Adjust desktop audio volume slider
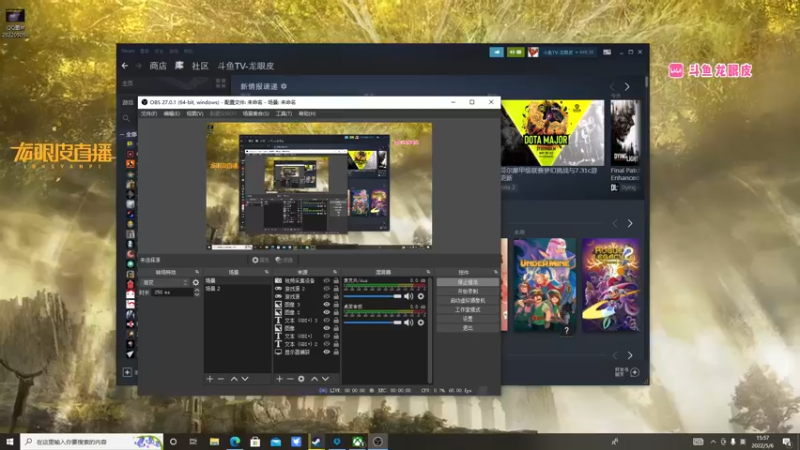The width and height of the screenshot is (800, 450). 373,322
